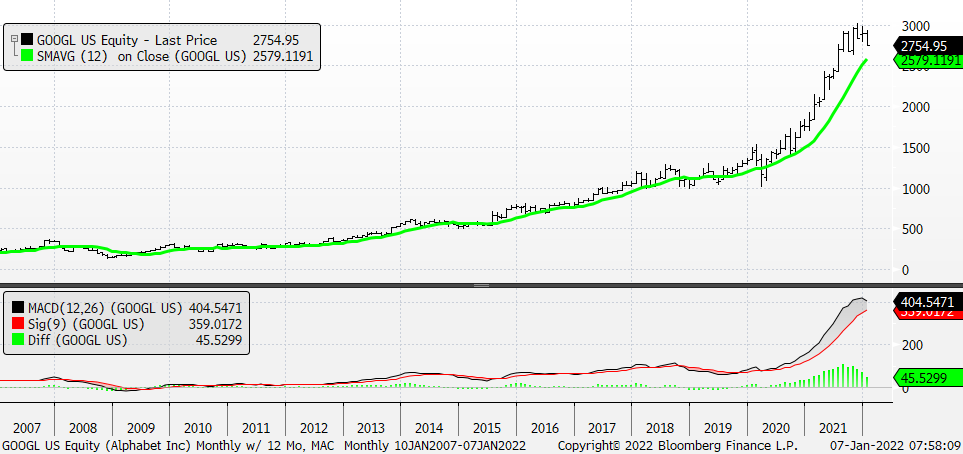This screenshot has height=454, width=963.
Task: Select the GOOGL US Equity - Last Price legend entry
Action: (127, 41)
